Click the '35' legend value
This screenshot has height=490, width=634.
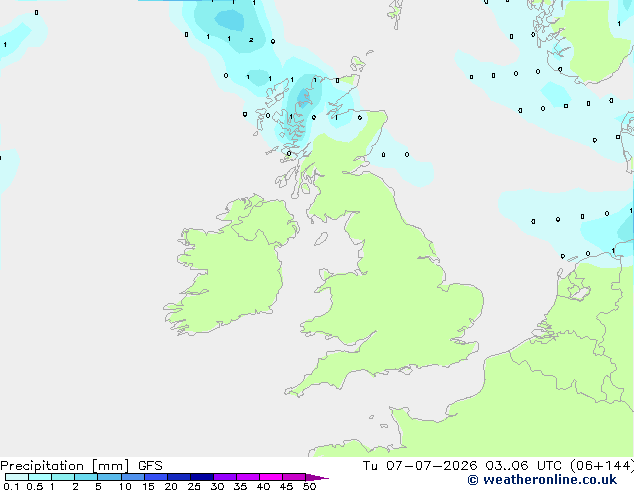pyautogui.click(x=240, y=486)
